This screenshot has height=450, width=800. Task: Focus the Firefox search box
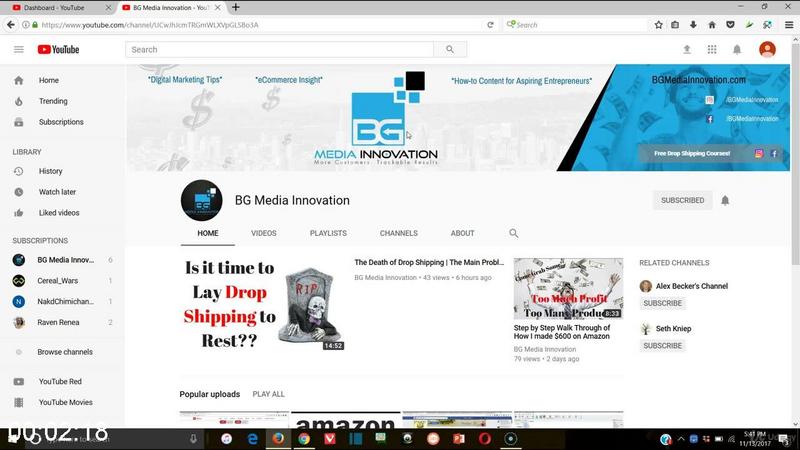click(x=577, y=24)
